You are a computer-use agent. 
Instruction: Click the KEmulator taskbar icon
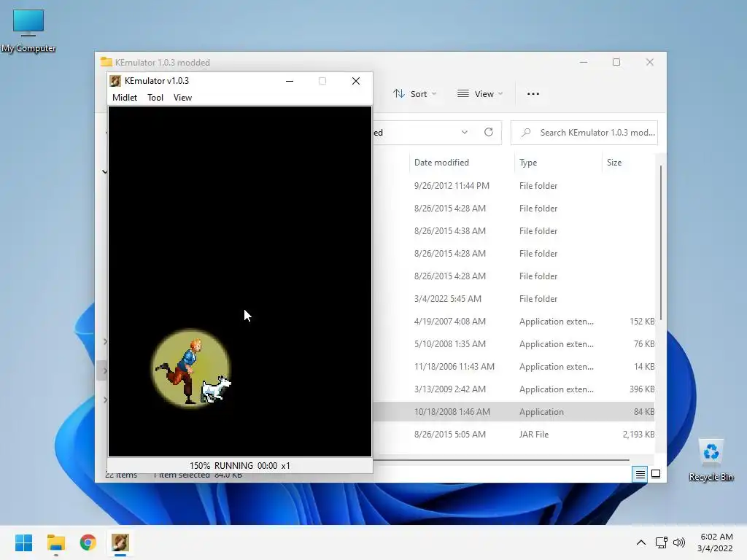(120, 542)
